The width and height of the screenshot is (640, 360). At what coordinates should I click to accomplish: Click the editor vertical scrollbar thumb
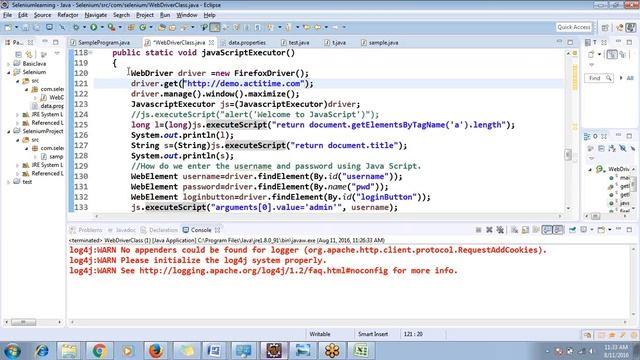point(568,155)
